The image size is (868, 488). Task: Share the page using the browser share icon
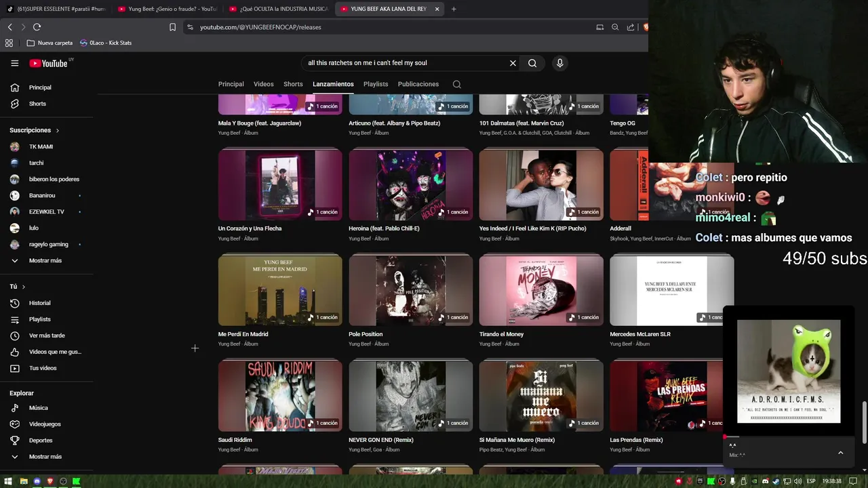pos(631,27)
